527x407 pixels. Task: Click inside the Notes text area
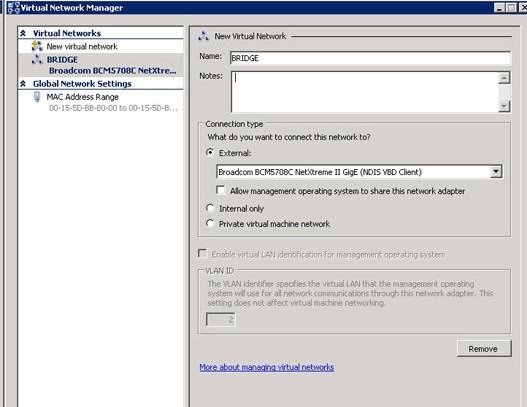click(364, 92)
